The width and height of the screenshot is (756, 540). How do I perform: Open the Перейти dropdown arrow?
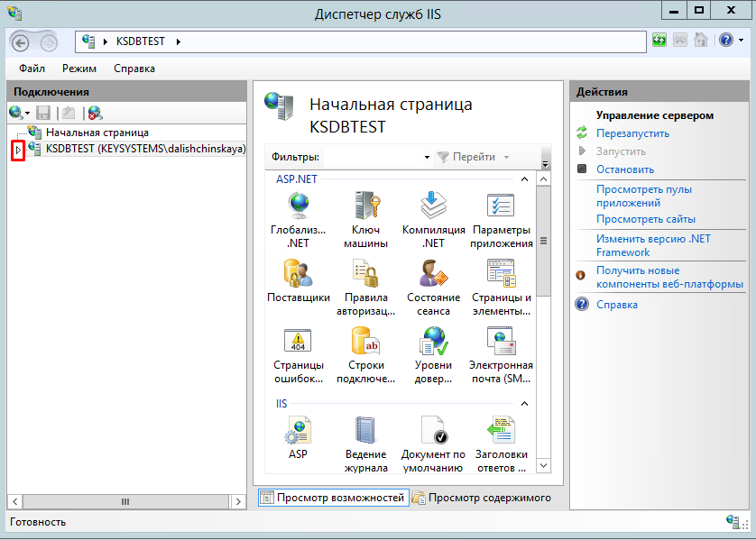[x=506, y=157]
